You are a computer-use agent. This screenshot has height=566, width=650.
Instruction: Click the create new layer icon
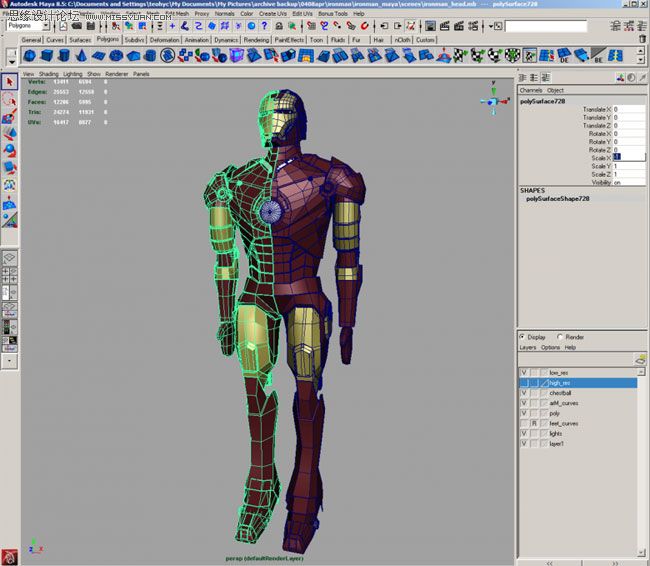(x=641, y=359)
